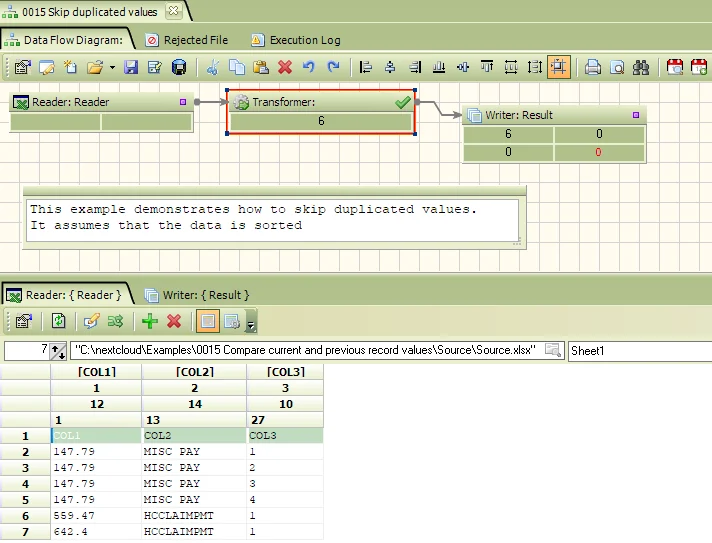712x543 pixels.
Task: Print the diagram with printer icon
Action: [593, 68]
